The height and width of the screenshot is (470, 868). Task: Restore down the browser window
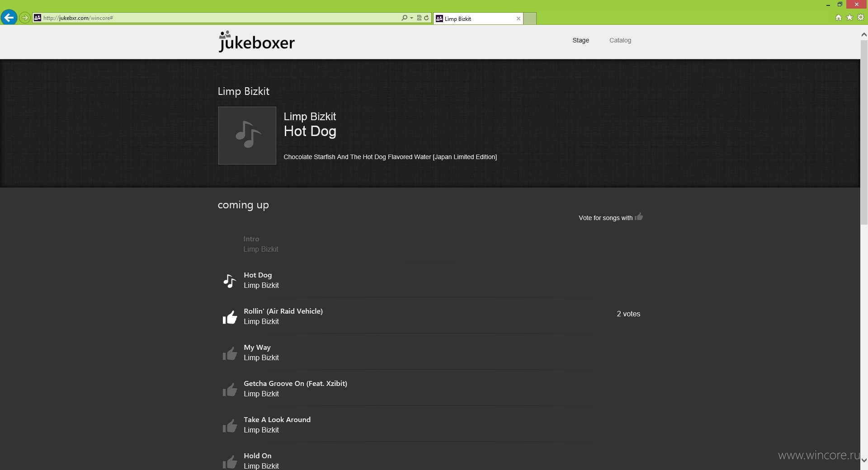[x=840, y=5]
